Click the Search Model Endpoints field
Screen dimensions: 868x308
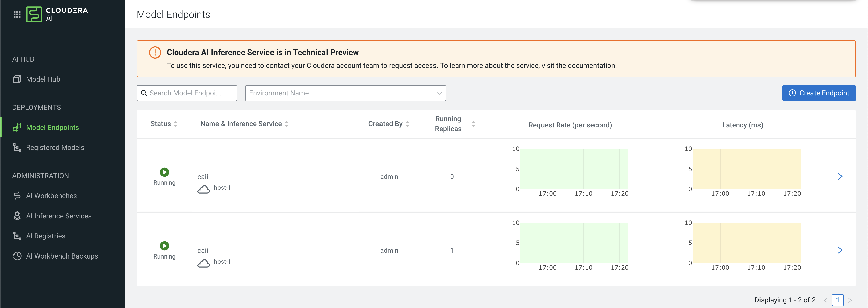tap(187, 93)
